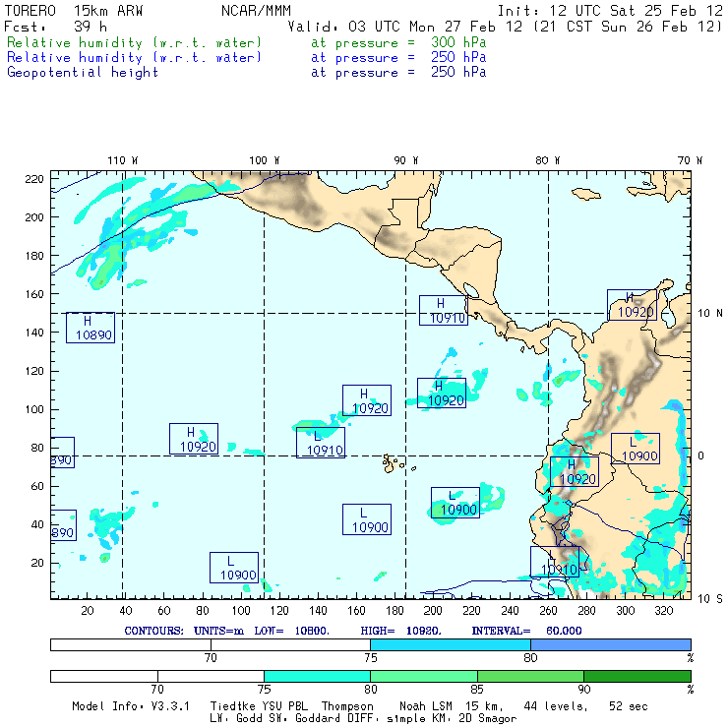
Task: Click the '70 W' longitude label
Action: coord(690,160)
